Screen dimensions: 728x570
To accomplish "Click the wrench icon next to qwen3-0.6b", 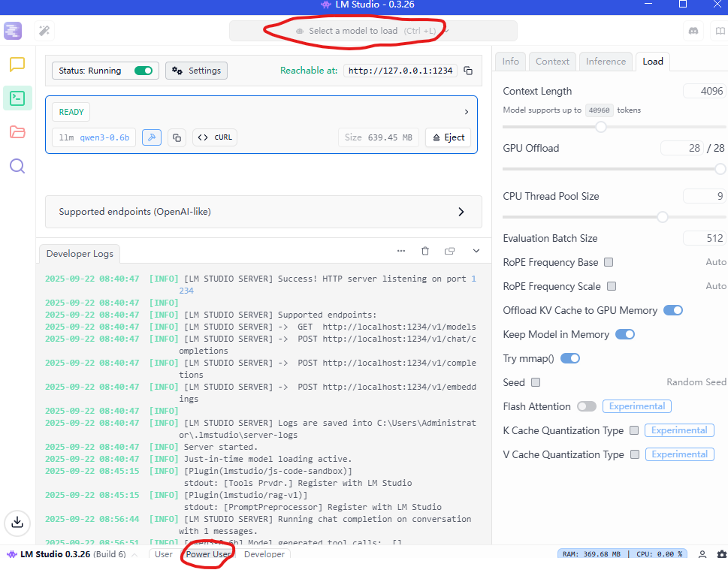I will click(151, 137).
